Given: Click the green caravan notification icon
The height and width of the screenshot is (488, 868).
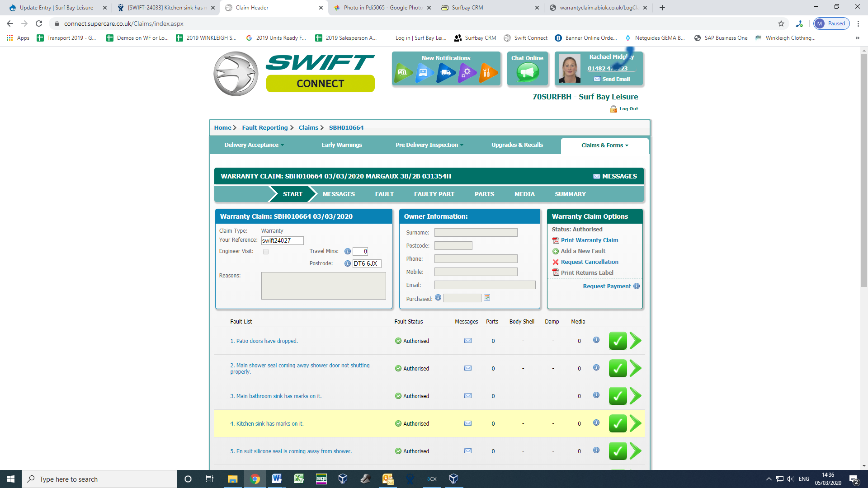Looking at the screenshot, I should tap(402, 73).
